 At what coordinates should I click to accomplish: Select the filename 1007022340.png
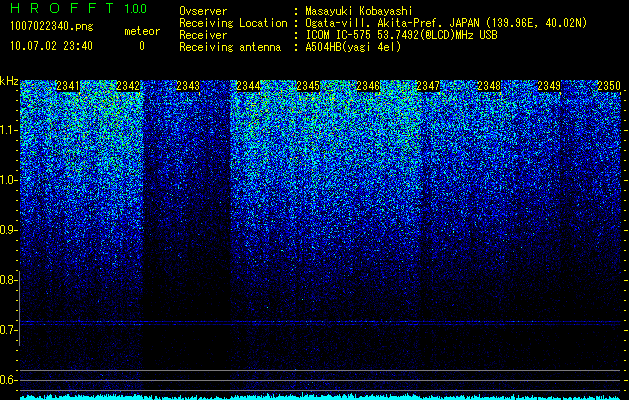point(52,26)
